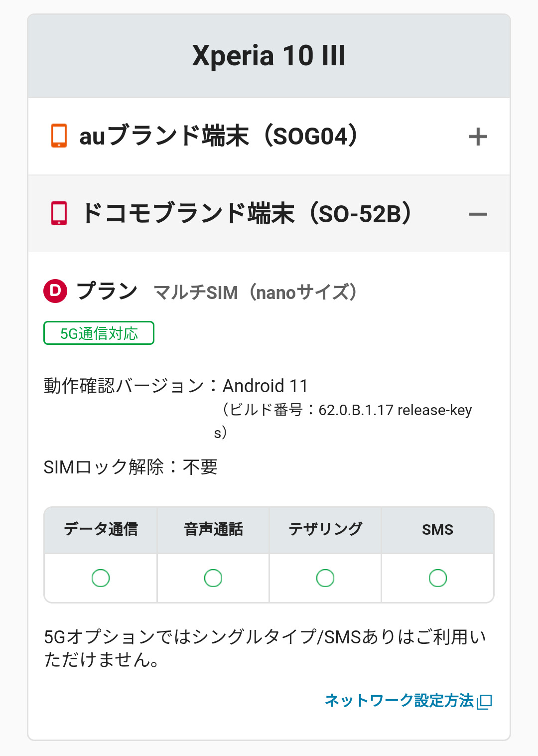
Task: Click the circle under テザリング
Action: pyautogui.click(x=325, y=578)
